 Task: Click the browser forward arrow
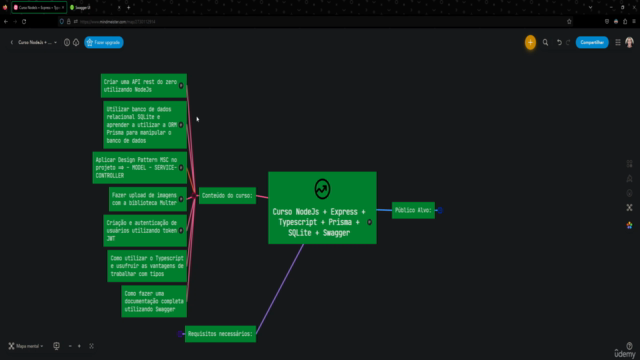[15, 22]
